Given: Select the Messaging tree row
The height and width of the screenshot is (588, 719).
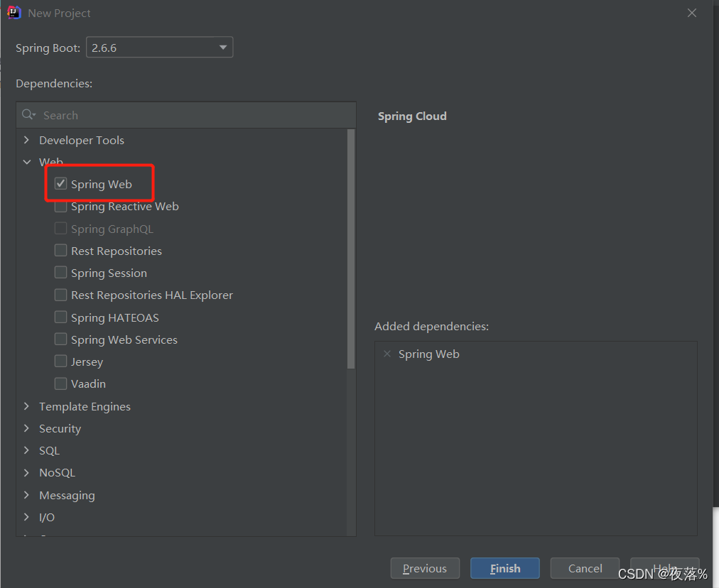Looking at the screenshot, I should tap(182, 495).
